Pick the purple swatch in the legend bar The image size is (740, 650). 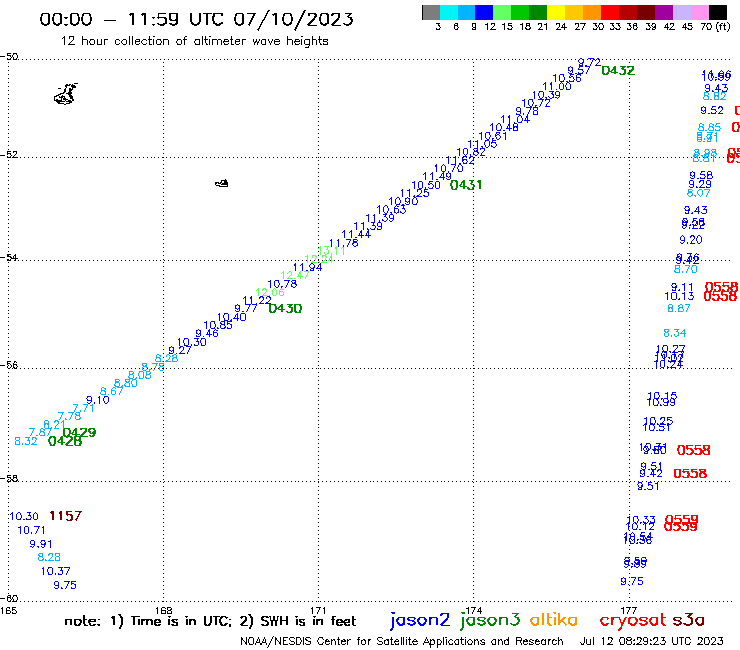[664, 12]
